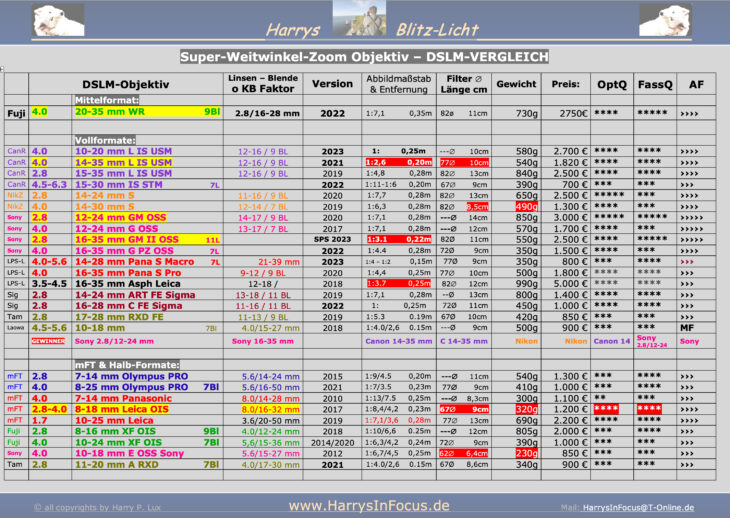Click the orange GEWINNER label cell

[47, 341]
